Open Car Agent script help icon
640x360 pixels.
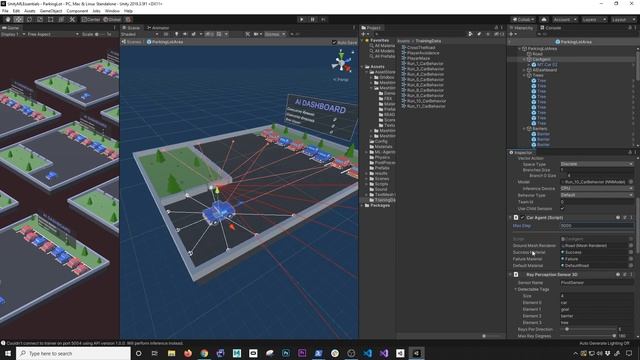618,218
